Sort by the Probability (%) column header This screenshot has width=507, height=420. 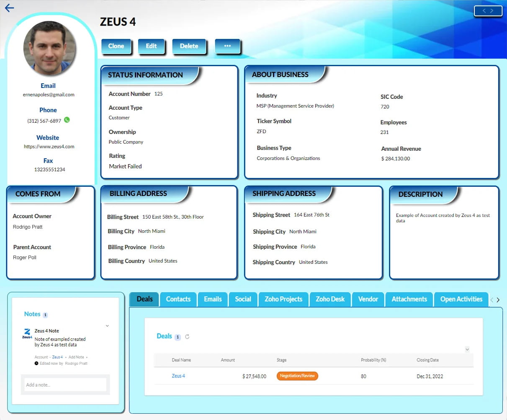click(373, 360)
